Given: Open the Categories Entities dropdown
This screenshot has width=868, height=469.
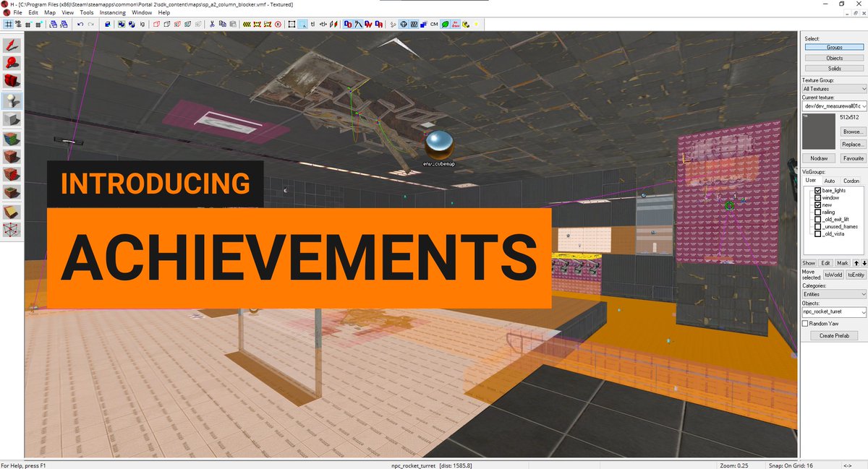Looking at the screenshot, I should 834,294.
